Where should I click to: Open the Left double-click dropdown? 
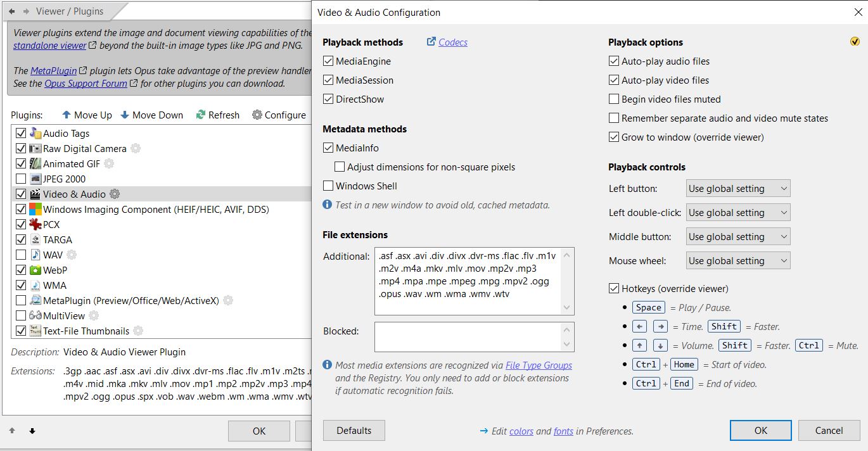(738, 213)
